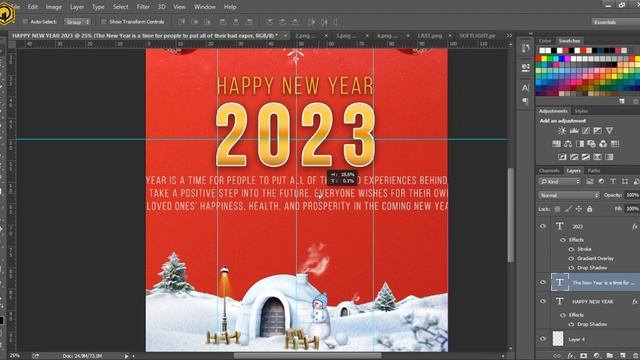
Task: Open the Auto-Select Group dropdown
Action: [77, 22]
